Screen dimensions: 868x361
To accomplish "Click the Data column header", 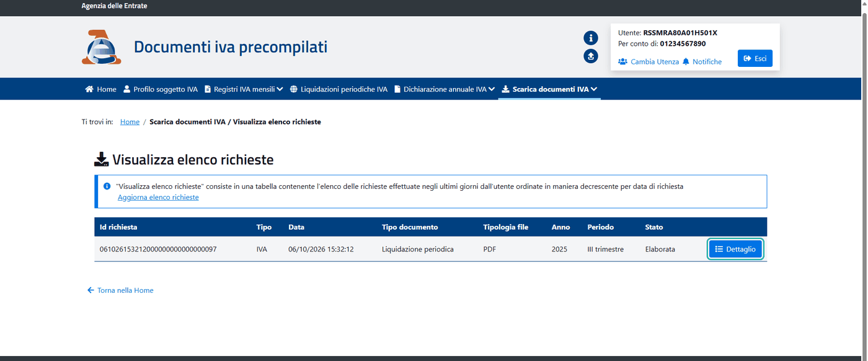I will [x=296, y=227].
